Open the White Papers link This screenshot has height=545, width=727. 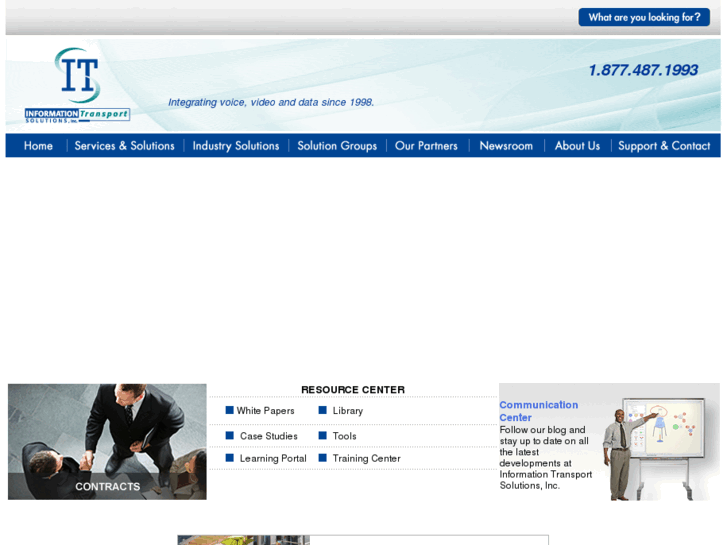[x=265, y=410]
